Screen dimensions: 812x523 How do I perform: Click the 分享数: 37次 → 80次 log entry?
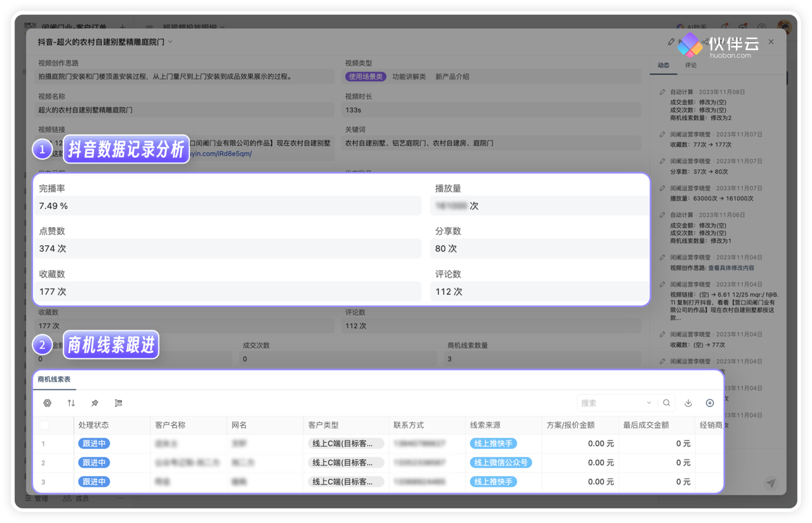coord(699,171)
